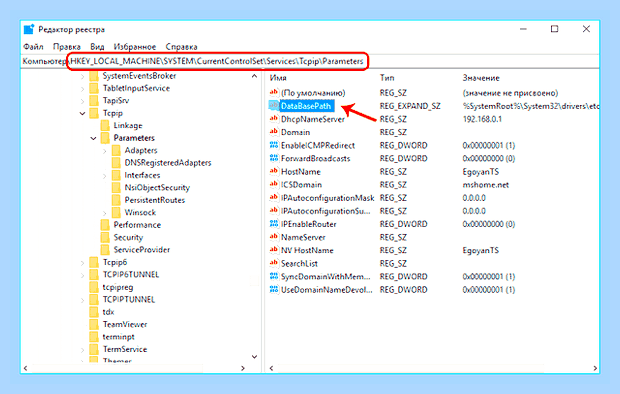Click the string icon of SearchList
Image resolution: width=620 pixels, height=394 pixels.
pos(274,263)
